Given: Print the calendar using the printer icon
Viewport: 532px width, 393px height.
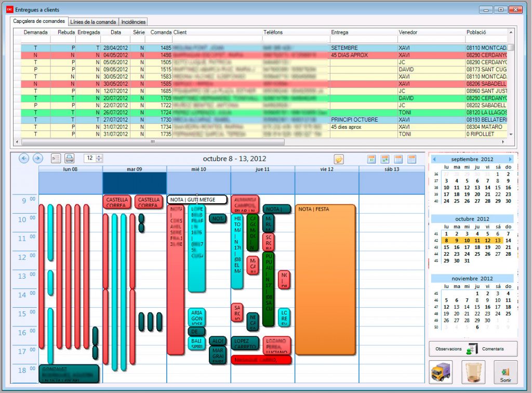Looking at the screenshot, I should 69,159.
